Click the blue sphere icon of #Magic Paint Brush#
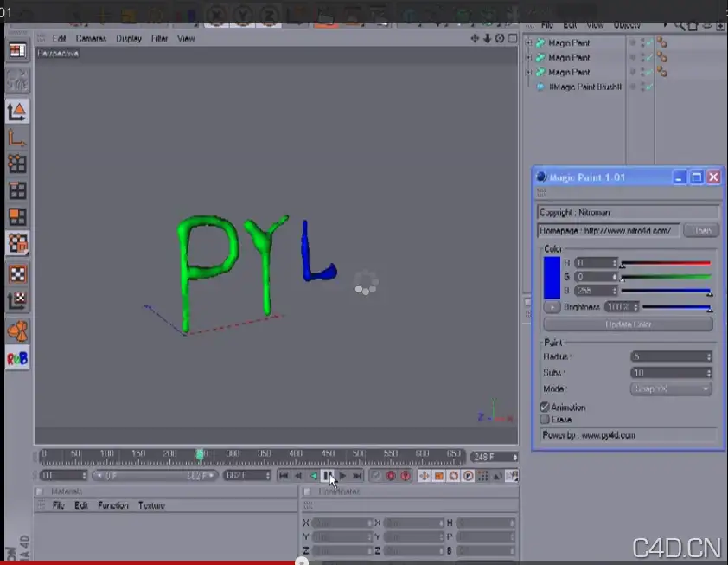Viewport: 728px width, 565px height. (x=540, y=87)
